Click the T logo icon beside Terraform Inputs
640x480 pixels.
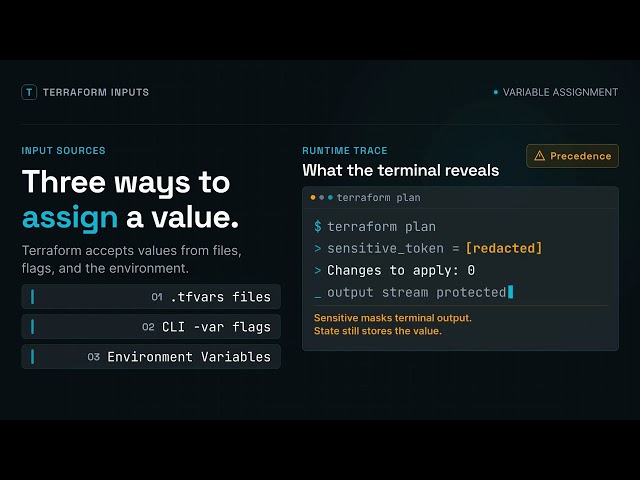coord(29,92)
